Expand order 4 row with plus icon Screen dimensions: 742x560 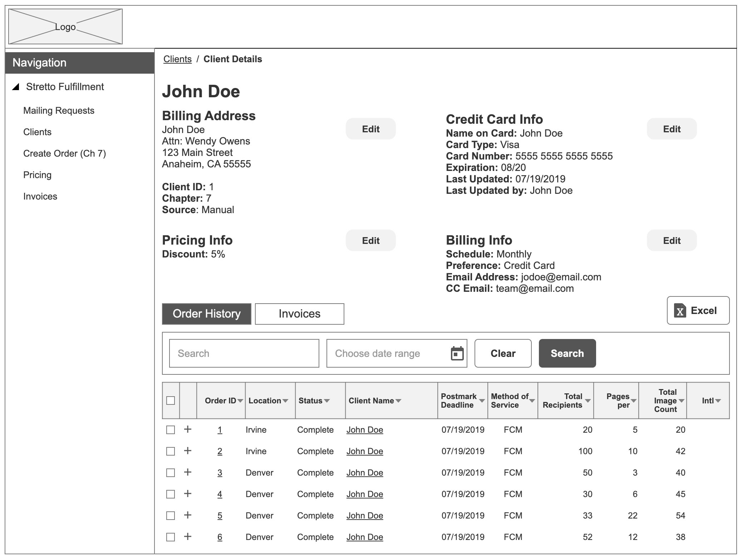tap(188, 493)
